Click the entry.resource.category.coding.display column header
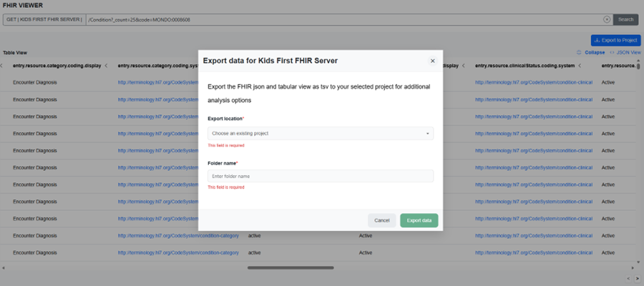Image resolution: width=644 pixels, height=286 pixels. click(57, 66)
